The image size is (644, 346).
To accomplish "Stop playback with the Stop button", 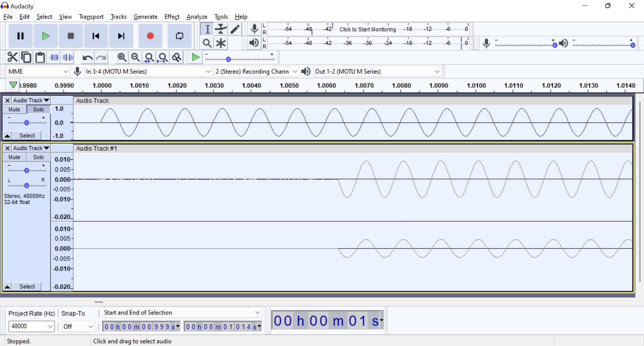I will pyautogui.click(x=71, y=36).
